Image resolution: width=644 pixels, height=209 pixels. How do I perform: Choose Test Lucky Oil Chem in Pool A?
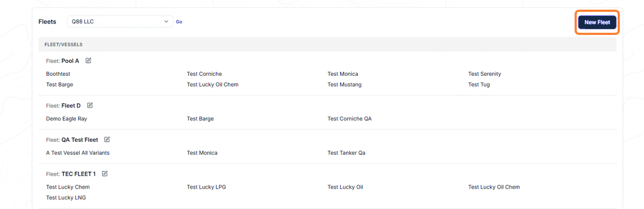click(x=213, y=85)
